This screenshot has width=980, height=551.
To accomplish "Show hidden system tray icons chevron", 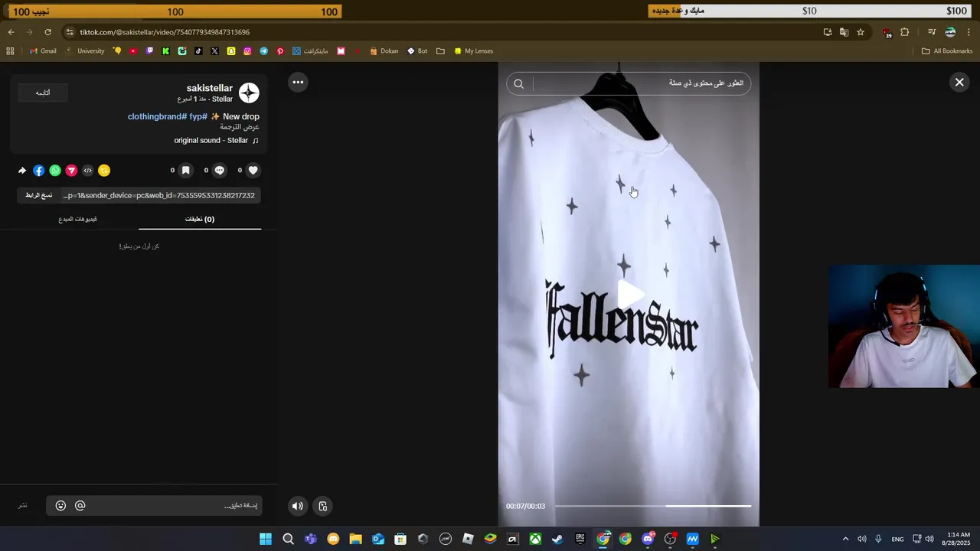I will 845,539.
